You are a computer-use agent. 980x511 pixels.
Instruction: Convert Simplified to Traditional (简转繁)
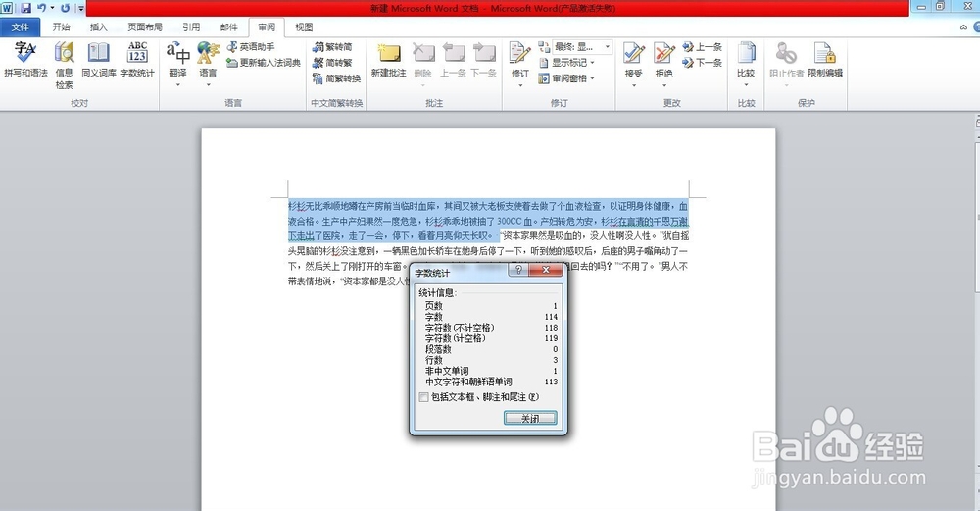[x=333, y=63]
